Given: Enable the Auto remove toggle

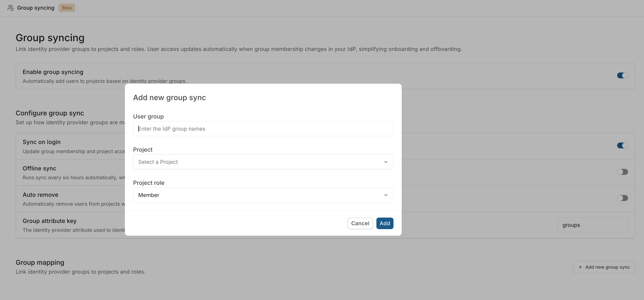Looking at the screenshot, I should click(623, 198).
